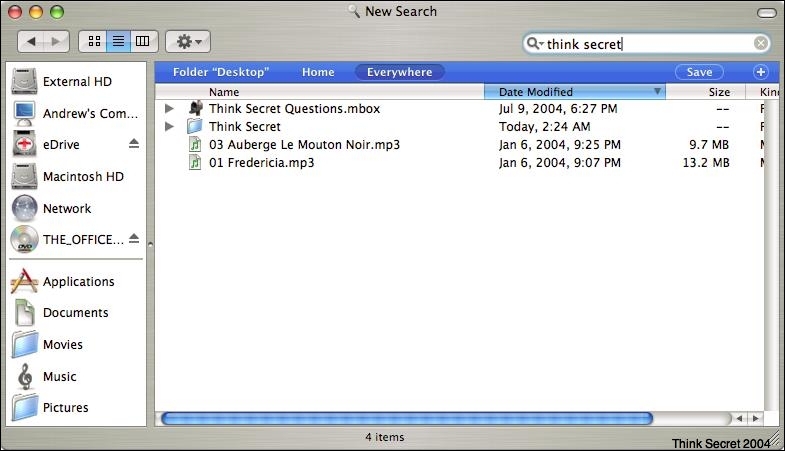Switch to column view

coord(143,41)
